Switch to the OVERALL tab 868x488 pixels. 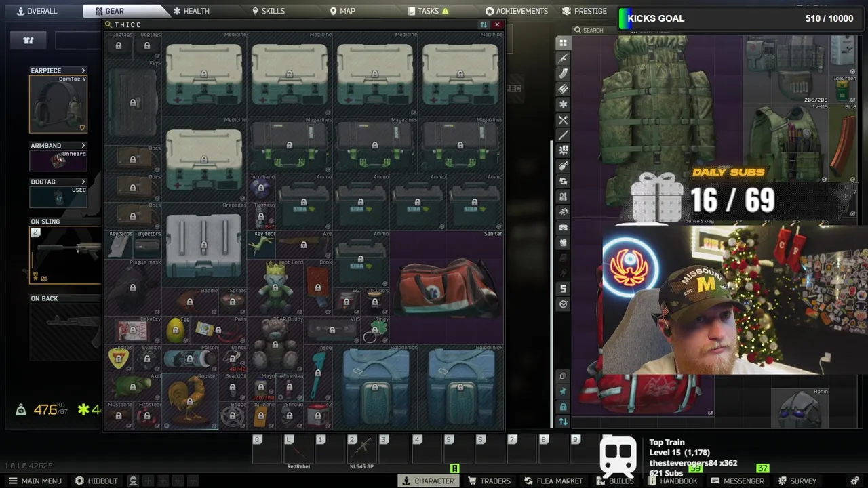tap(37, 11)
